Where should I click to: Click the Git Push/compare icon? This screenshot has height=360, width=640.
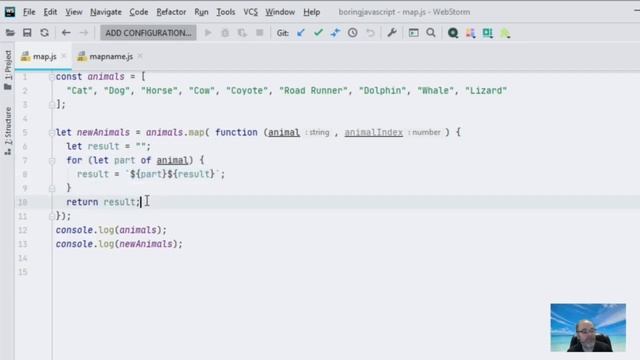(x=336, y=33)
